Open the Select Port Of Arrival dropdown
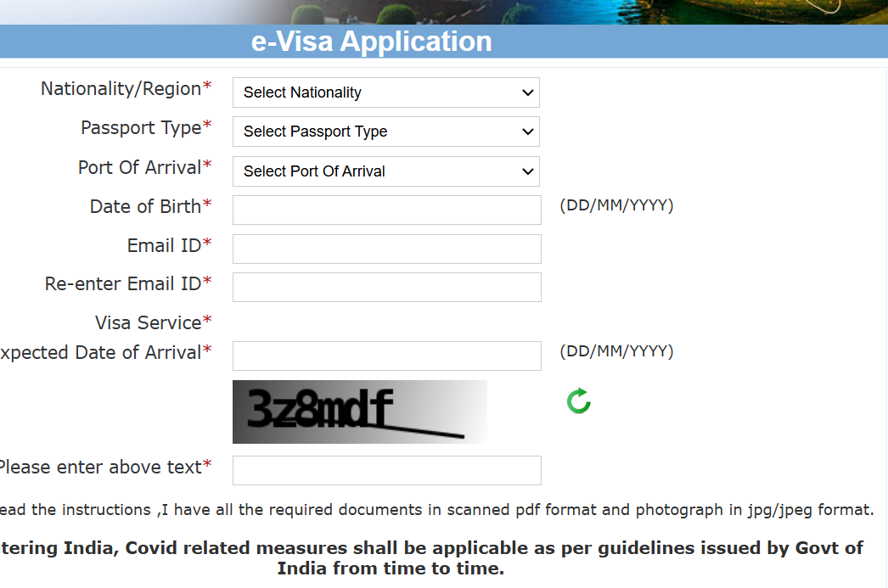The width and height of the screenshot is (888, 588). [x=385, y=171]
